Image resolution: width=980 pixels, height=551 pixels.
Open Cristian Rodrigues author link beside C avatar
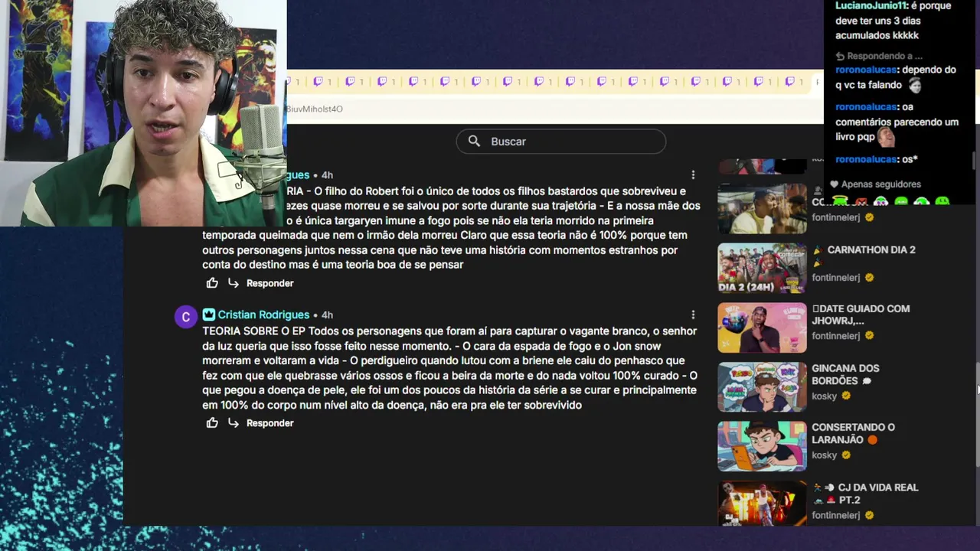[263, 315]
